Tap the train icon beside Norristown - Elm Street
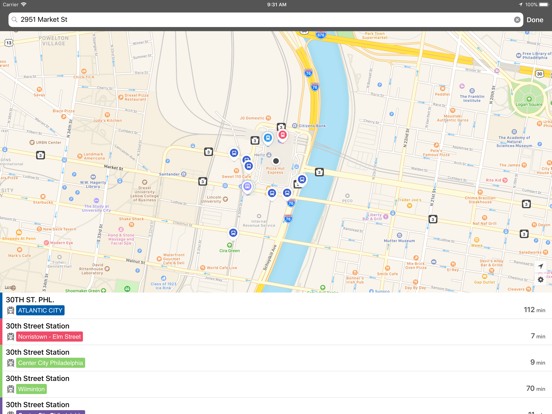 (x=11, y=337)
